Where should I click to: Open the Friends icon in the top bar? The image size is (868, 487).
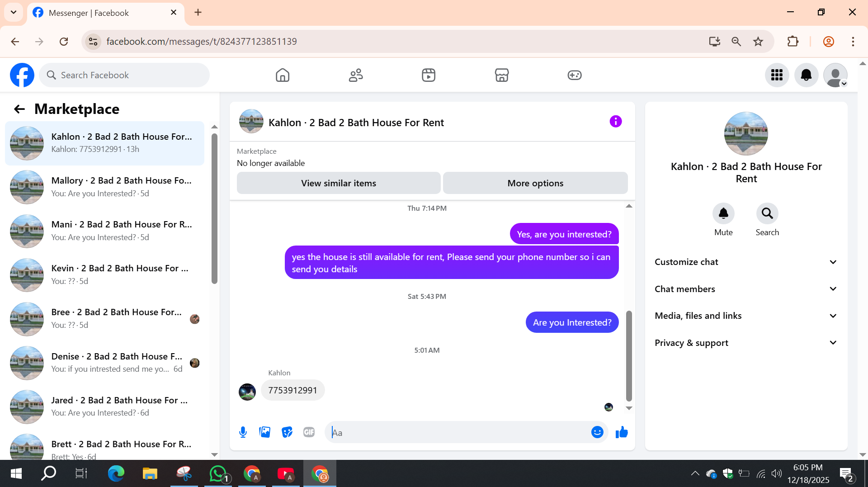pos(356,75)
